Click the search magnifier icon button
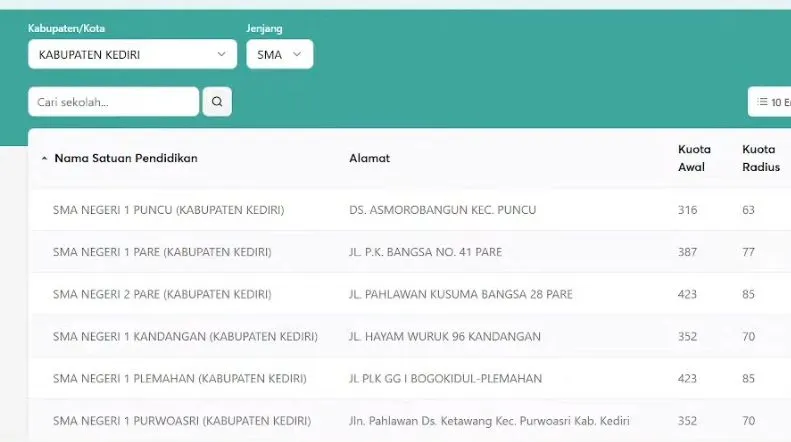The width and height of the screenshot is (791, 442). click(217, 102)
